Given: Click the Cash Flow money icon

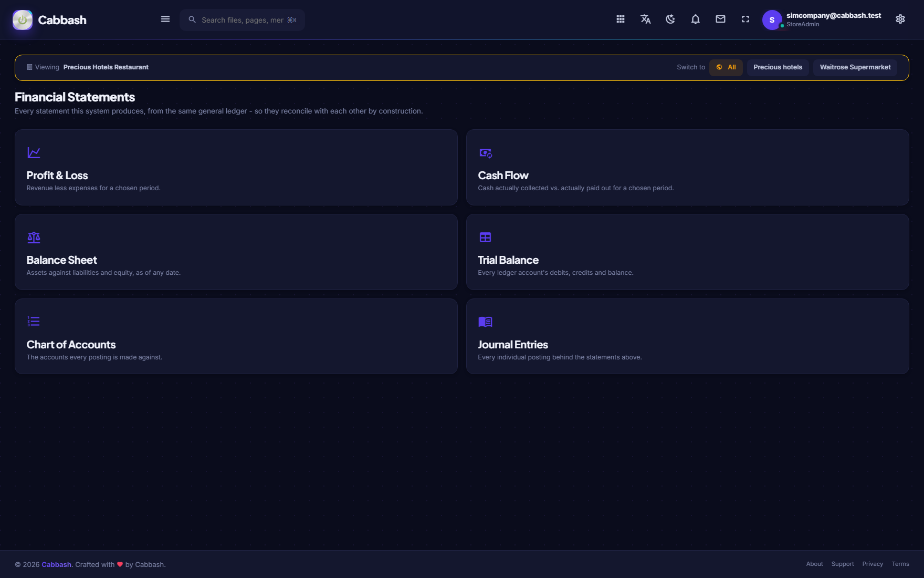Looking at the screenshot, I should tap(486, 153).
